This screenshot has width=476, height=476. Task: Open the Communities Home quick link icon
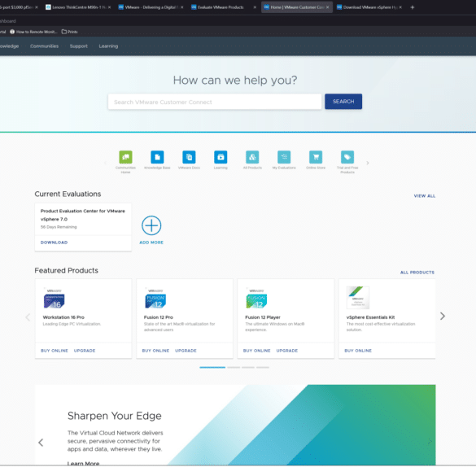click(125, 157)
